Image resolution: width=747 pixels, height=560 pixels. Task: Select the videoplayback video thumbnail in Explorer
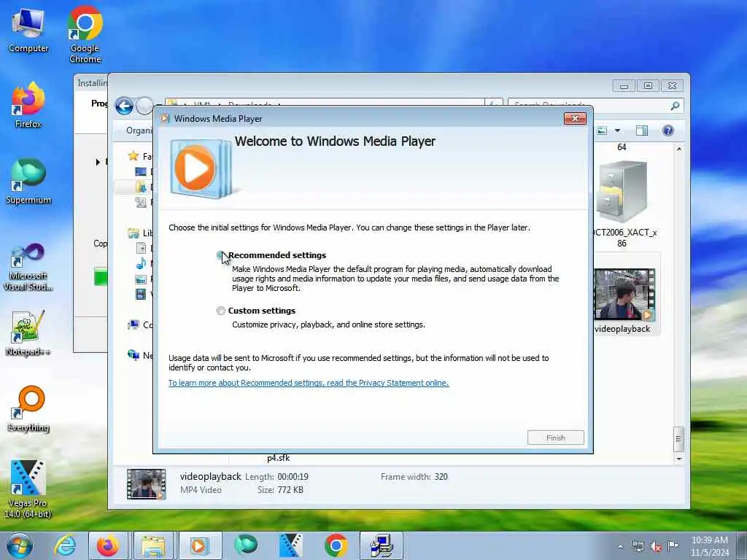coord(624,294)
